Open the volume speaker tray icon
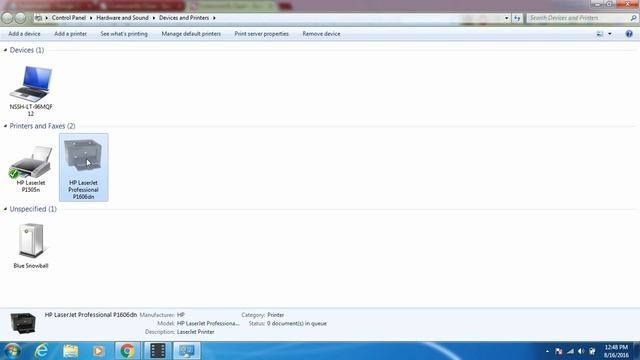Screen dimensions: 640x360 click(x=581, y=351)
